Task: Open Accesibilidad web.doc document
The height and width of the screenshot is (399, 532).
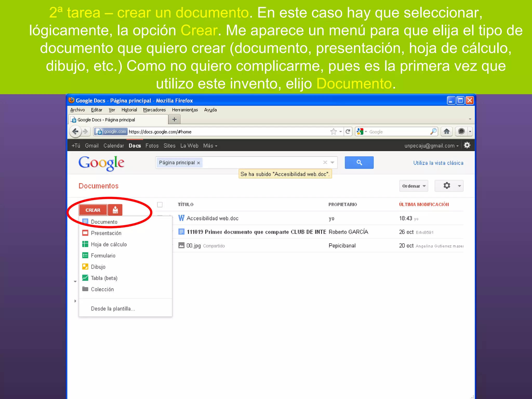Action: (x=212, y=218)
